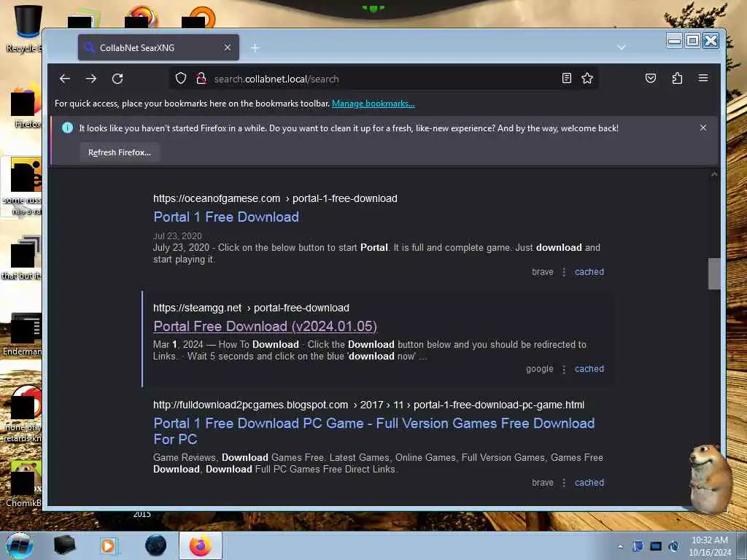Click the monitor icon in system tray
The image size is (747, 560).
point(656,546)
